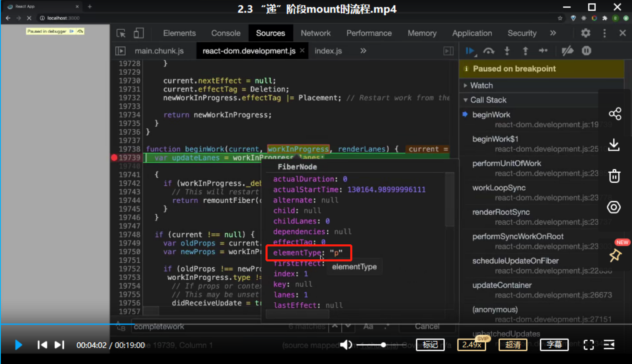Switch to the Console tab
Image resolution: width=632 pixels, height=364 pixels.
[x=226, y=33]
